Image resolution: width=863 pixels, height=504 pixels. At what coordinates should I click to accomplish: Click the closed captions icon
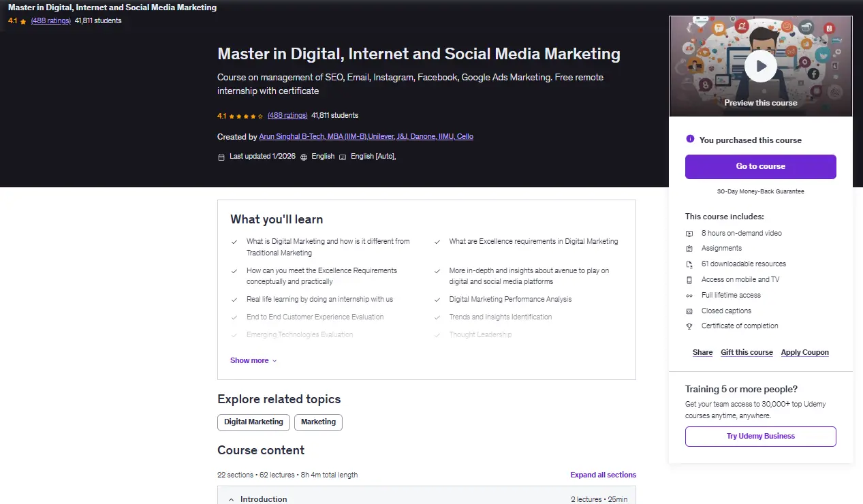(689, 311)
